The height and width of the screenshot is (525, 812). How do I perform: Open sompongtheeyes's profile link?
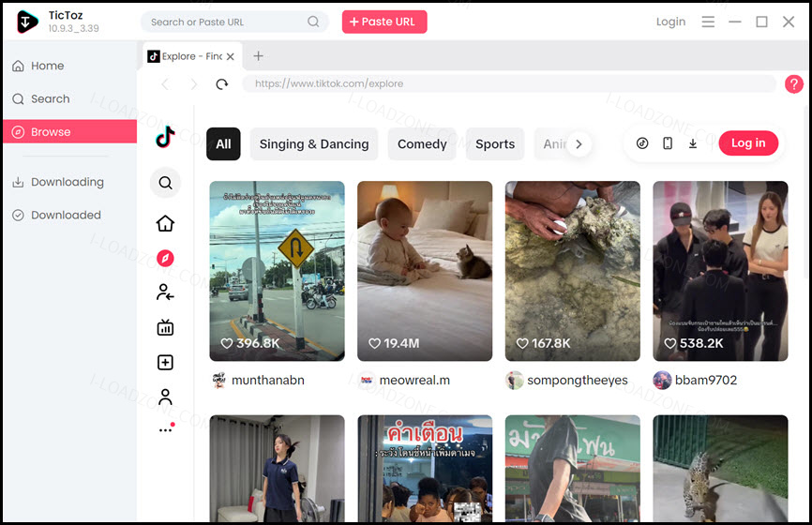[x=578, y=380]
